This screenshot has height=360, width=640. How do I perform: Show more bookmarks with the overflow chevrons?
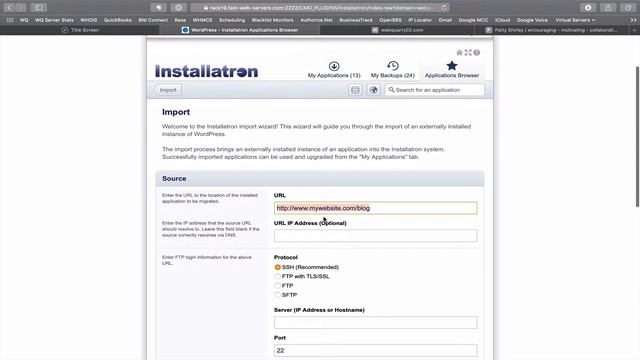[633, 20]
